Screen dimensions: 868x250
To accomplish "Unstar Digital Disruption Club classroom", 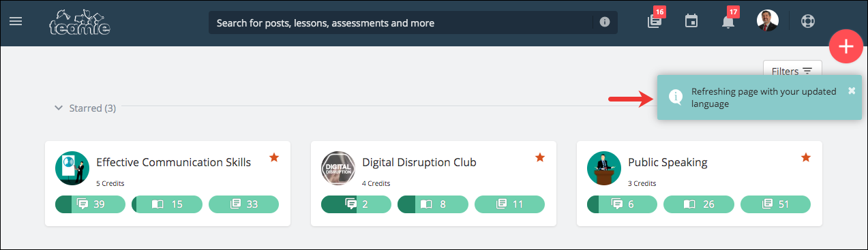I will (x=540, y=157).
